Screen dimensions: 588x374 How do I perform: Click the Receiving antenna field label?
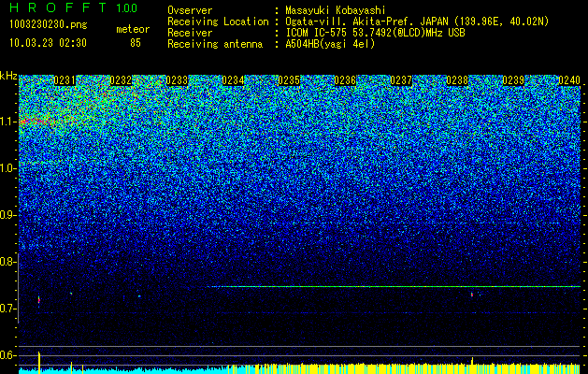[215, 44]
